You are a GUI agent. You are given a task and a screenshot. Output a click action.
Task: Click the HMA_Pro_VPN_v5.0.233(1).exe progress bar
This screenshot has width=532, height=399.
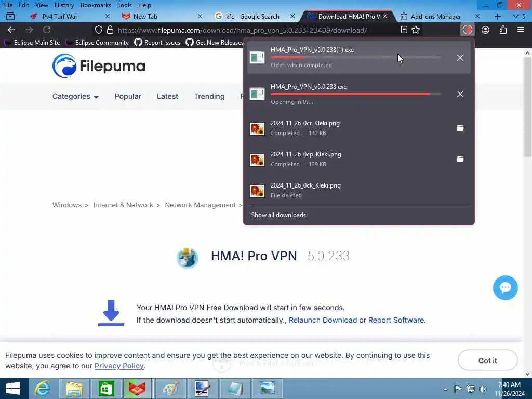pos(356,57)
